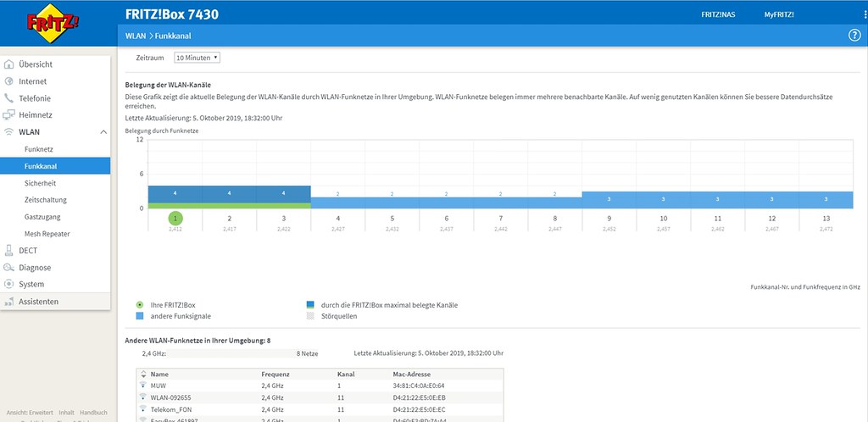Collapse the WLAN menu section chevron
The height and width of the screenshot is (422, 868).
103,132
